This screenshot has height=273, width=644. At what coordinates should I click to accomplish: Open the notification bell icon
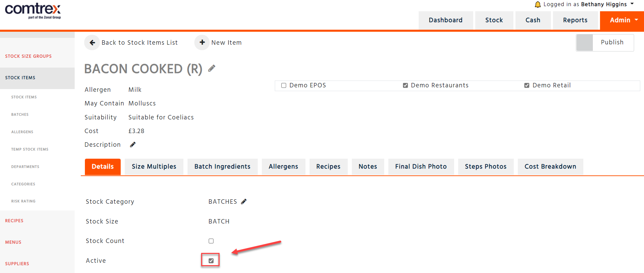(x=538, y=4)
